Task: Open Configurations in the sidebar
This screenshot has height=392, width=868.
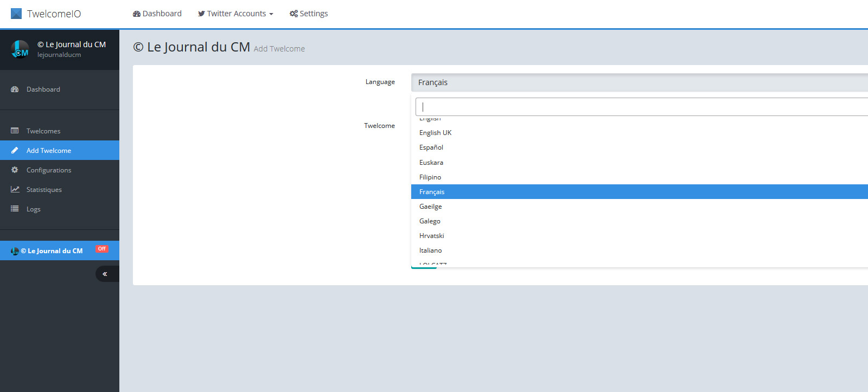Action: tap(60, 170)
